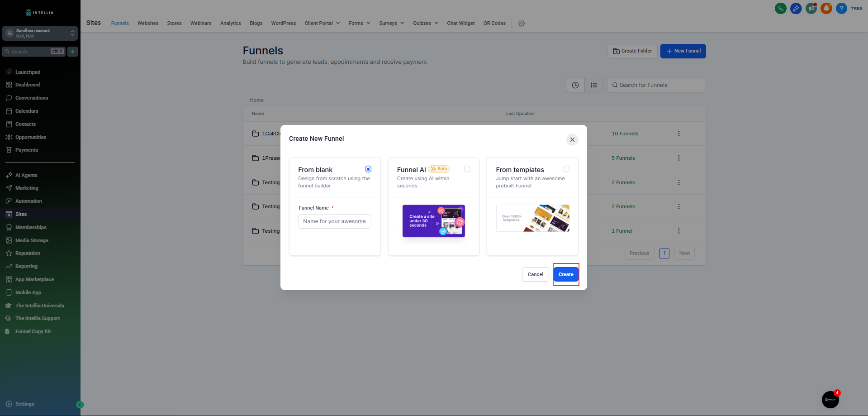Click the sidebar Search box
This screenshot has width=868, height=416.
34,52
